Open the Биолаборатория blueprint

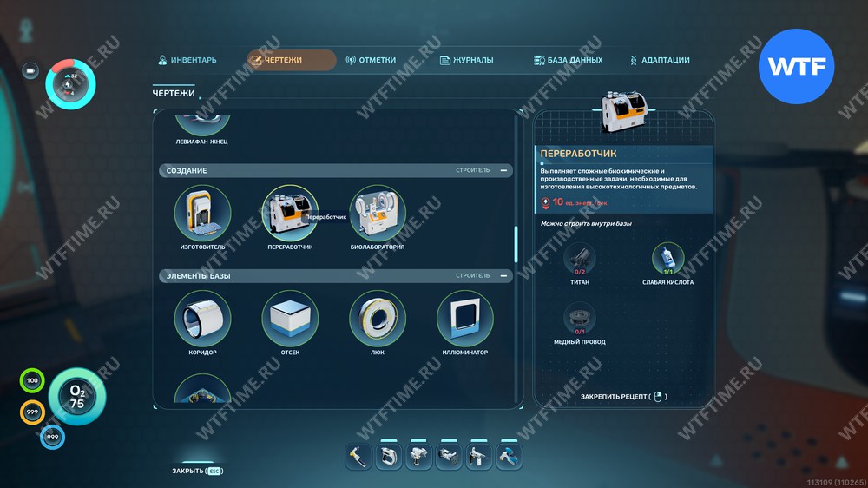[x=378, y=214]
